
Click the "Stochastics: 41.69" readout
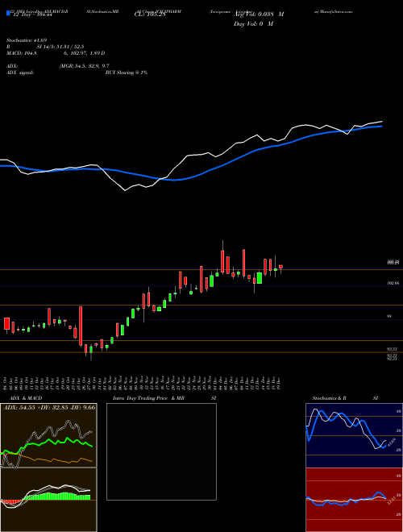[26, 40]
